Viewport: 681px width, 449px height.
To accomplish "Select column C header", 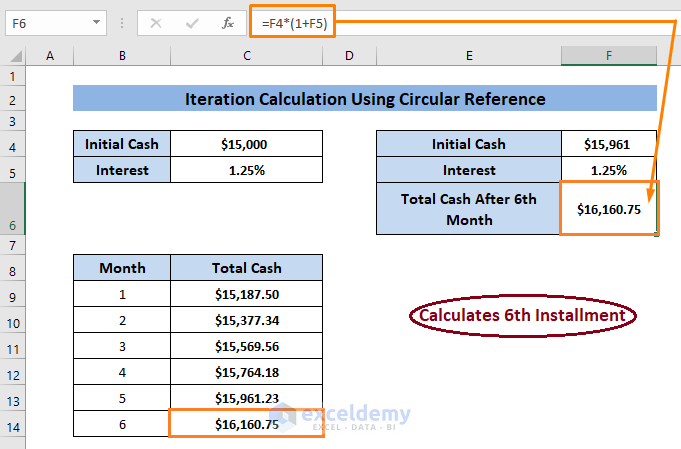I will coord(246,54).
